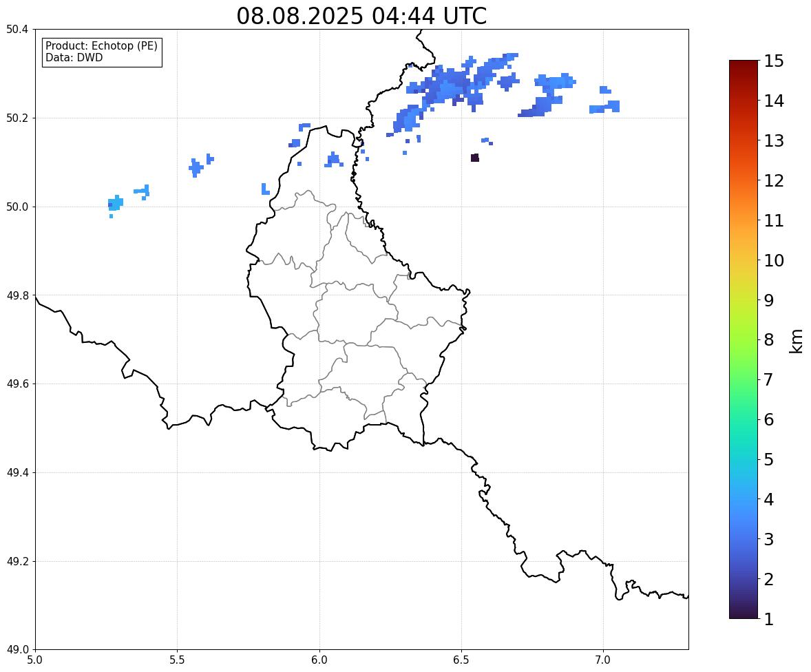Click the title 08.08.2025 04:44 UTC
This screenshot has width=811, height=672.
[x=361, y=16]
